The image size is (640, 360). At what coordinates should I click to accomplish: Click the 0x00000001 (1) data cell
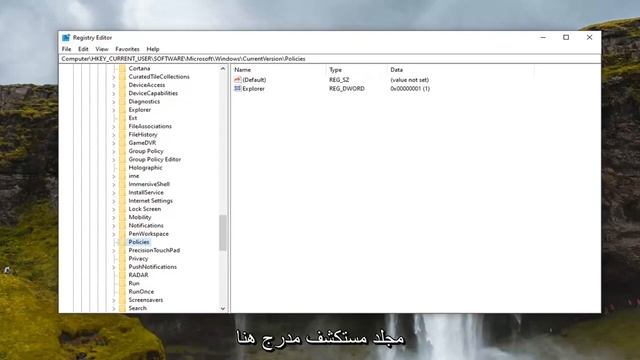[410, 89]
